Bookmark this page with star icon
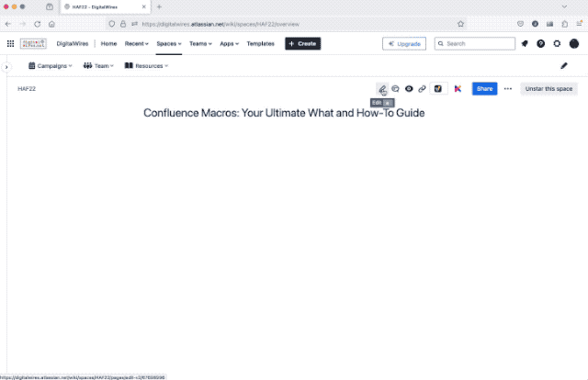 coord(460,24)
